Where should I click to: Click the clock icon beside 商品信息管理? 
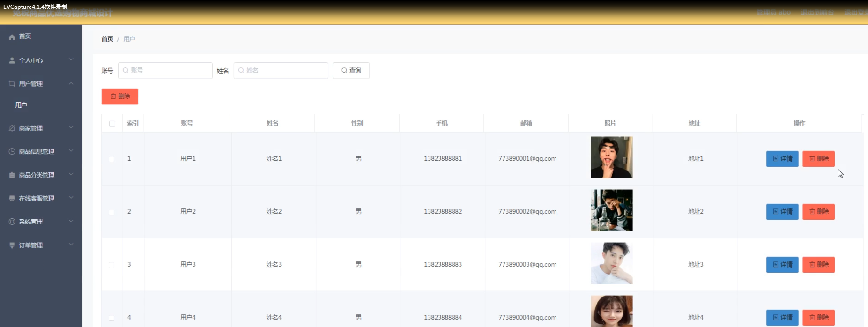point(12,151)
